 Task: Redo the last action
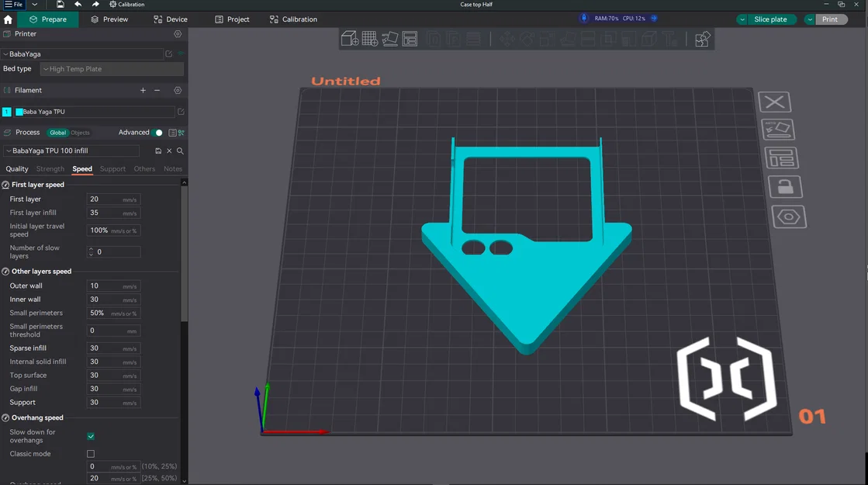[95, 5]
